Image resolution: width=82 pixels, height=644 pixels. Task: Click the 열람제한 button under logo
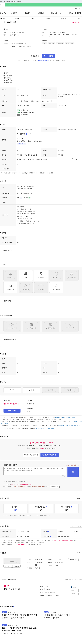(x=16, y=566)
